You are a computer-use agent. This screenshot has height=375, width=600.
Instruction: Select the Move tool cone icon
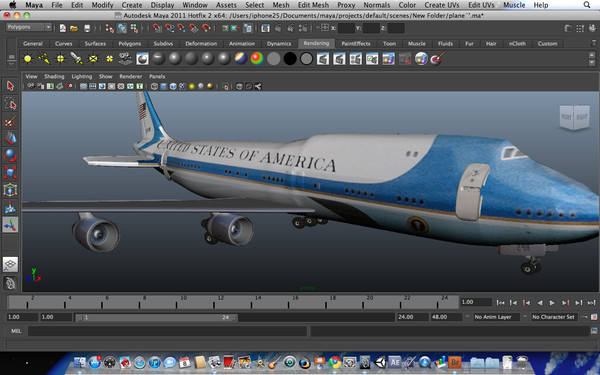(x=10, y=138)
